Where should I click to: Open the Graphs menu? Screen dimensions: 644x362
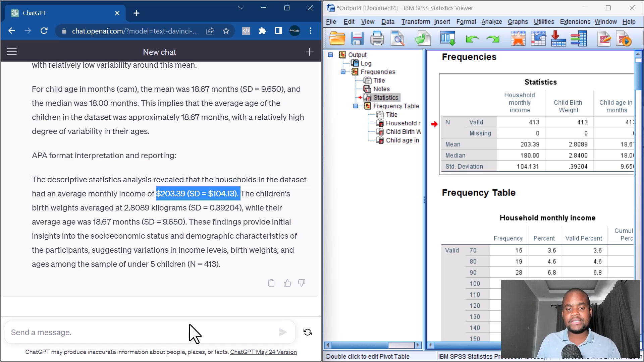click(518, 21)
